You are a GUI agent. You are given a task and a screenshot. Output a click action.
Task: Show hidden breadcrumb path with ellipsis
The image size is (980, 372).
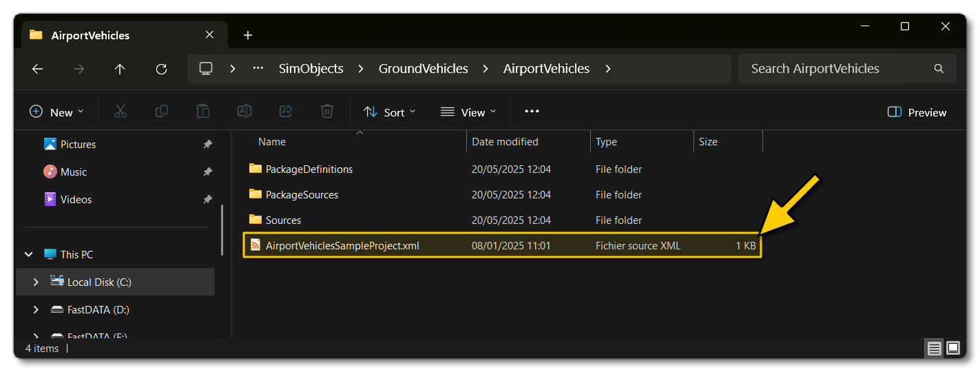point(258,69)
